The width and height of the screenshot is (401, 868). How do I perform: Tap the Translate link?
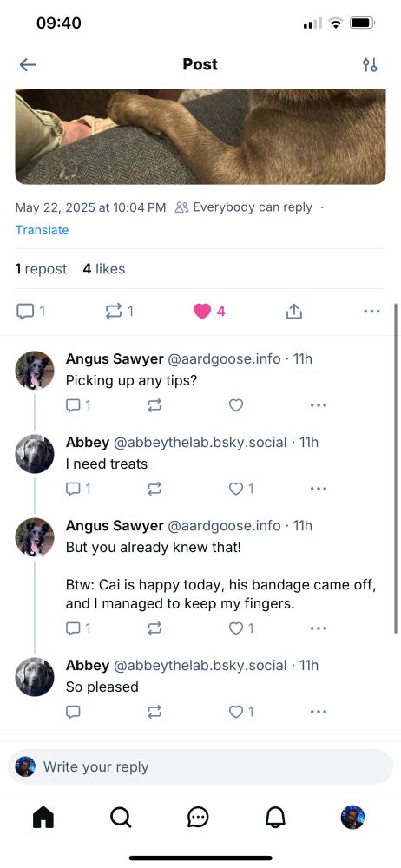[42, 230]
